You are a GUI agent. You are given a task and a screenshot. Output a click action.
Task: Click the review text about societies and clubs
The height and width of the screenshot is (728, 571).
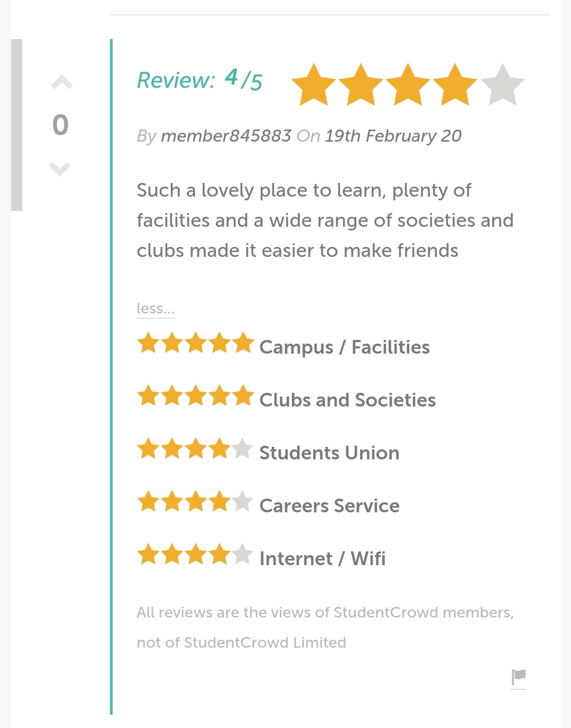pos(325,220)
